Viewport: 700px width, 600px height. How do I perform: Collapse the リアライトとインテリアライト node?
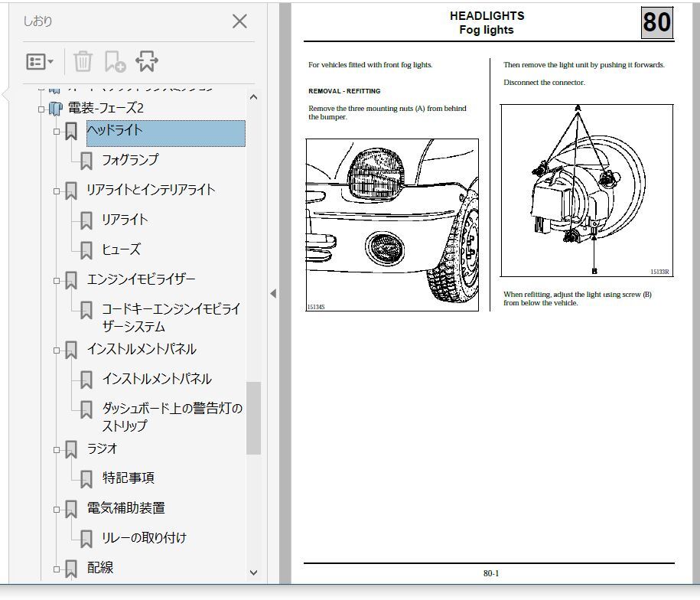point(57,191)
